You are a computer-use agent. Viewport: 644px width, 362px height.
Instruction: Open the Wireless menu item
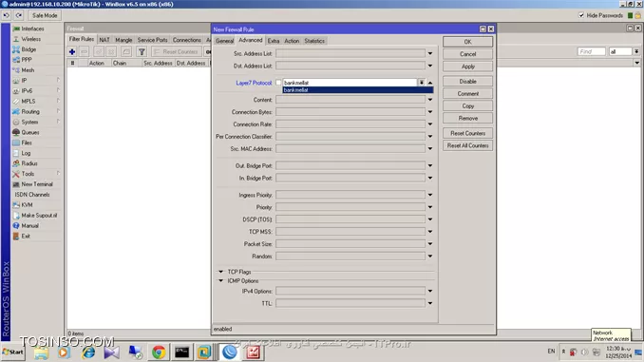coord(30,39)
